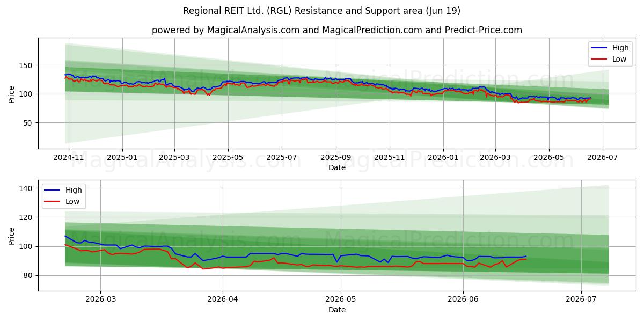Click 'Low' in the bottom chart legend
This screenshot has height=322, width=644.
click(72, 201)
